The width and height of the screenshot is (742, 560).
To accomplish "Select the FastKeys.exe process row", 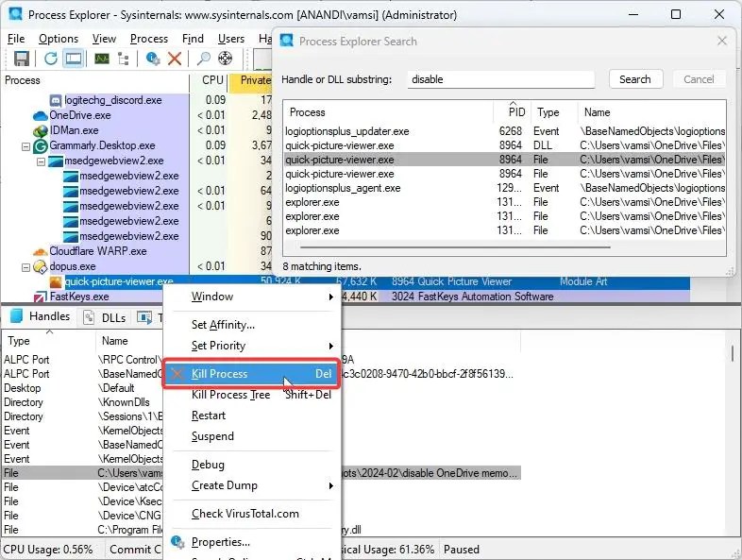I will coord(346,297).
